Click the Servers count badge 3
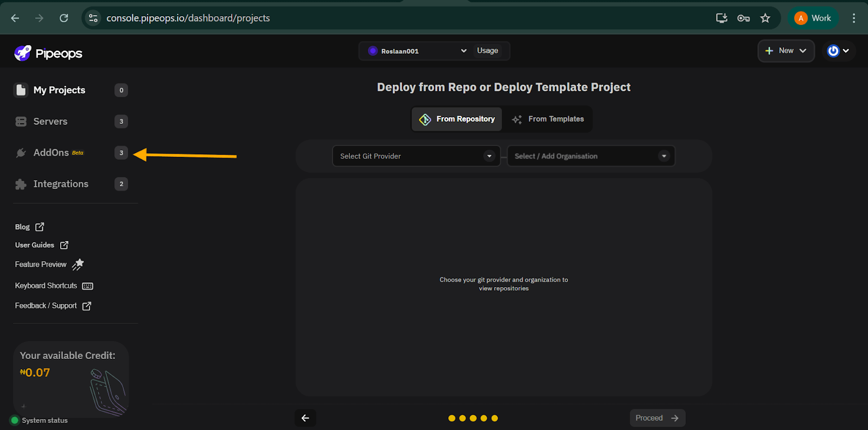This screenshot has height=430, width=868. click(122, 122)
